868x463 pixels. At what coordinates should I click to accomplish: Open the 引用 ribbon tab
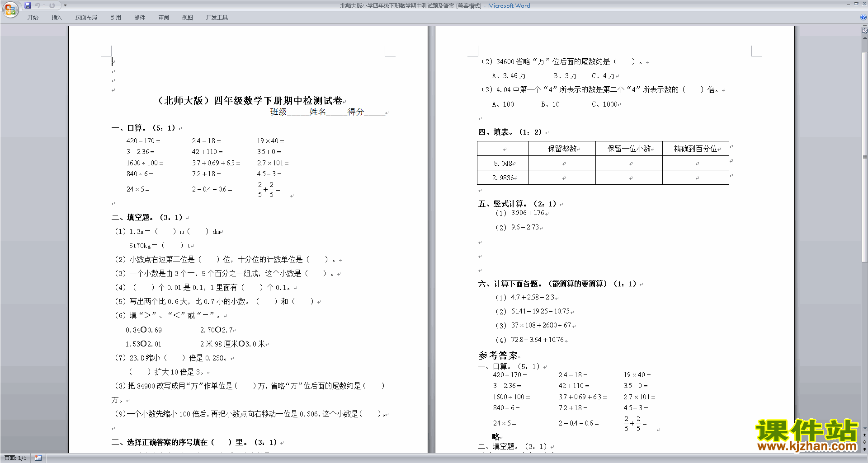(116, 18)
